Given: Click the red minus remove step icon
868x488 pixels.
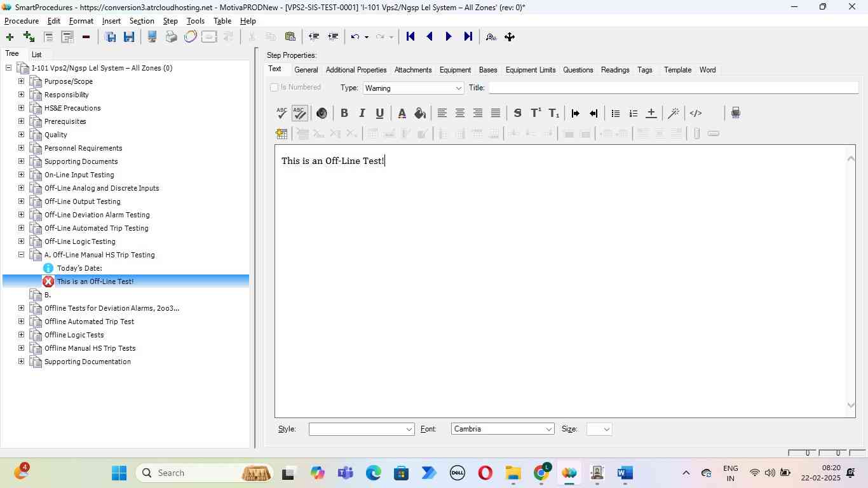Looking at the screenshot, I should (x=86, y=37).
